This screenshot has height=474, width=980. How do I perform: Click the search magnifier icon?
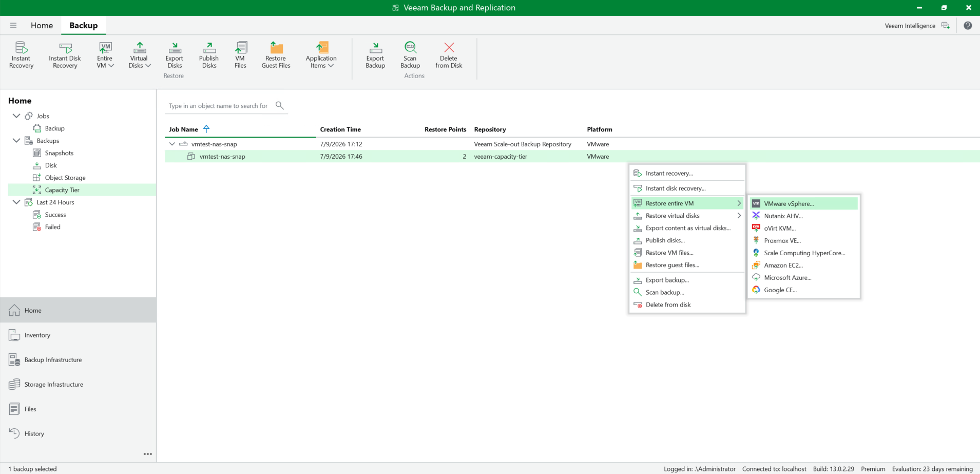[x=280, y=105]
